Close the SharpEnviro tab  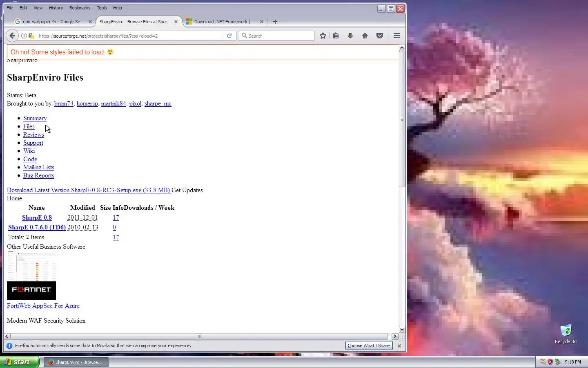[176, 22]
